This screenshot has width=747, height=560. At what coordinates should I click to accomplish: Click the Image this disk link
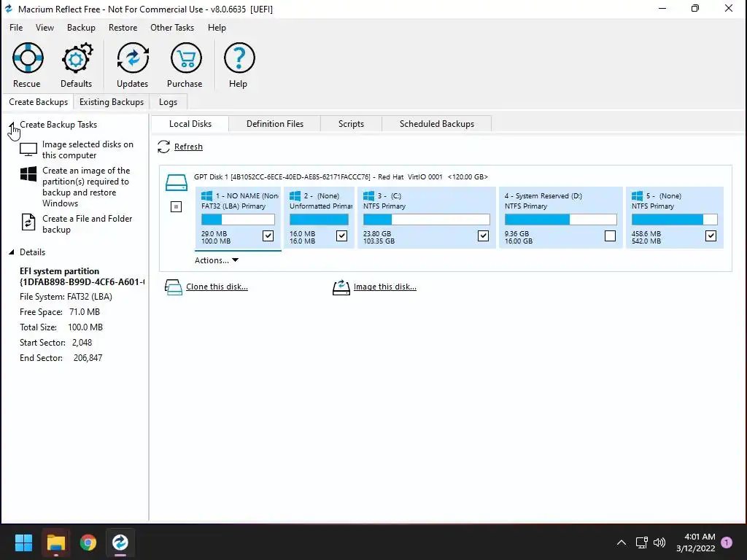click(x=385, y=287)
